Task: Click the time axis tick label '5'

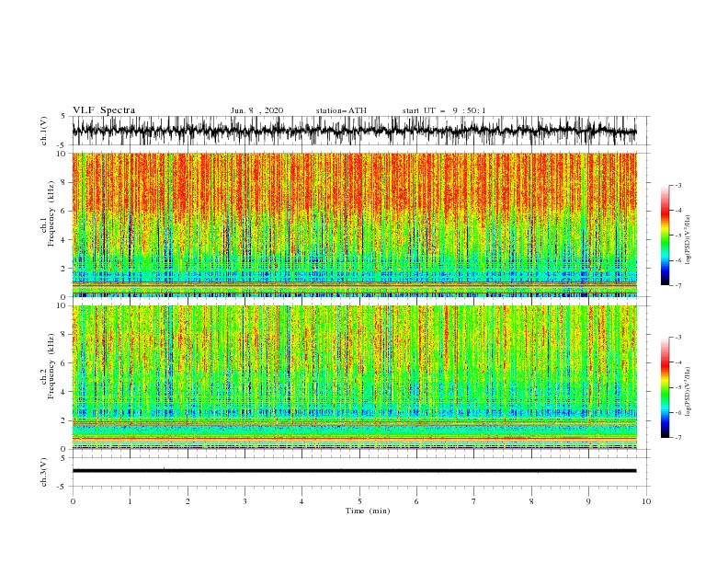Action: click(359, 501)
